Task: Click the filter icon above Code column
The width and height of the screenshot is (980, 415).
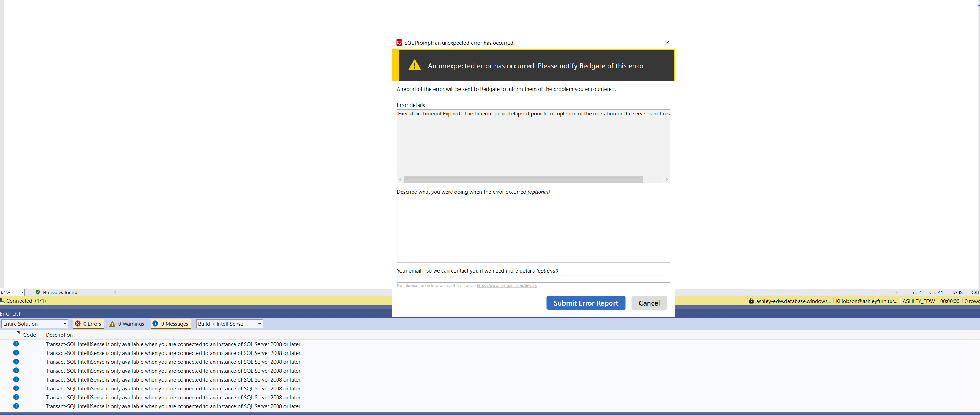Action: click(18, 332)
